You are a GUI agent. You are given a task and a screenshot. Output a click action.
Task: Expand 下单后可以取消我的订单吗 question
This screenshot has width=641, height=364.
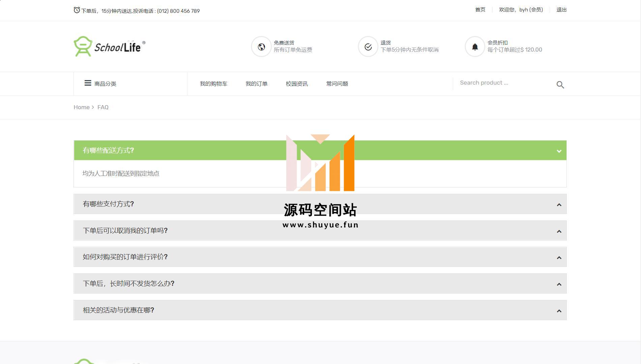(x=320, y=231)
